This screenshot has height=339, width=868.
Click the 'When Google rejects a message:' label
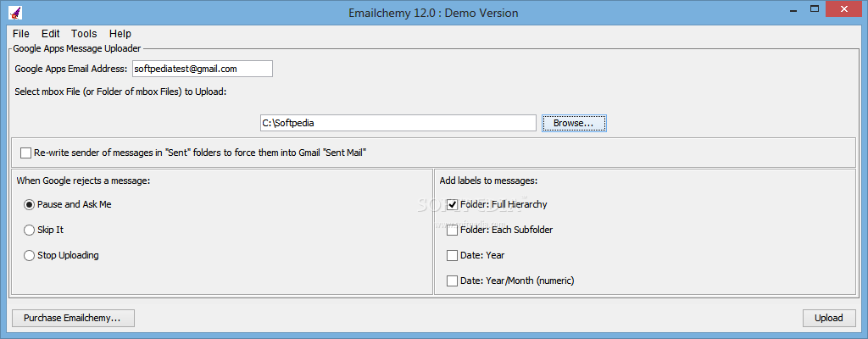(x=84, y=180)
